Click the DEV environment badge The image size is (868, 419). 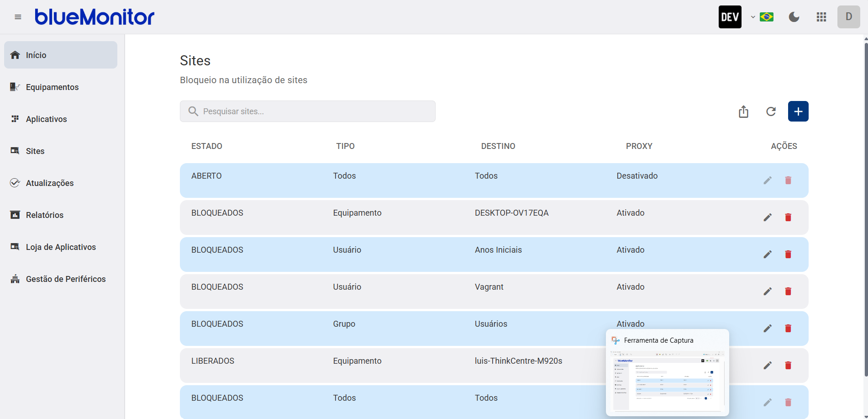click(730, 17)
